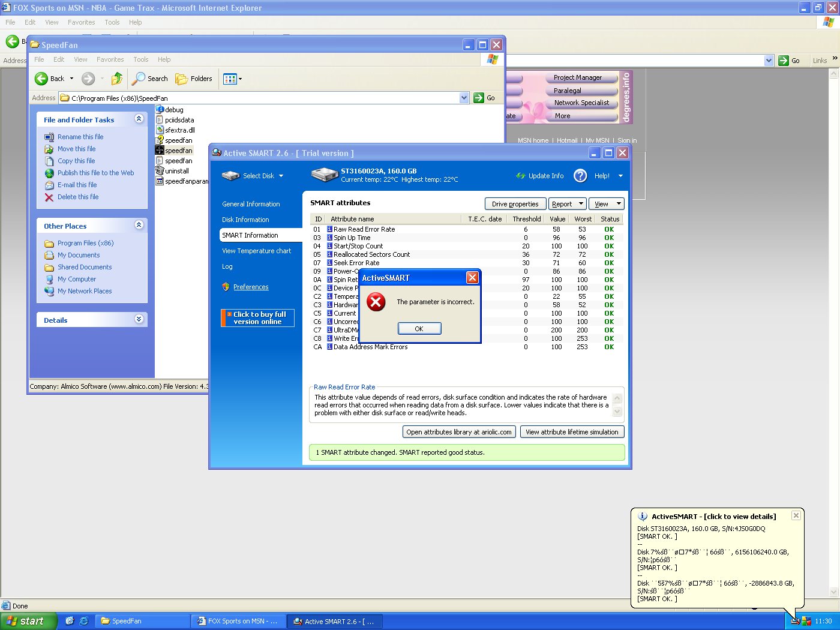Click Delete this file
840x630 pixels.
(x=78, y=197)
